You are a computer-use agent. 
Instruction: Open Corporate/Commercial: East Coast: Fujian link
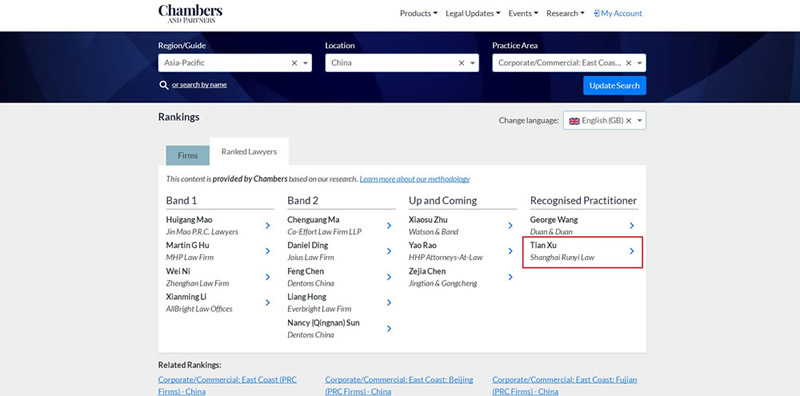(565, 386)
